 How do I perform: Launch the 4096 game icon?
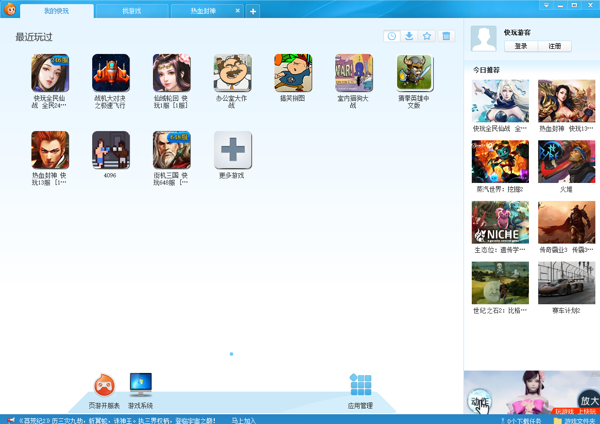[x=110, y=151]
